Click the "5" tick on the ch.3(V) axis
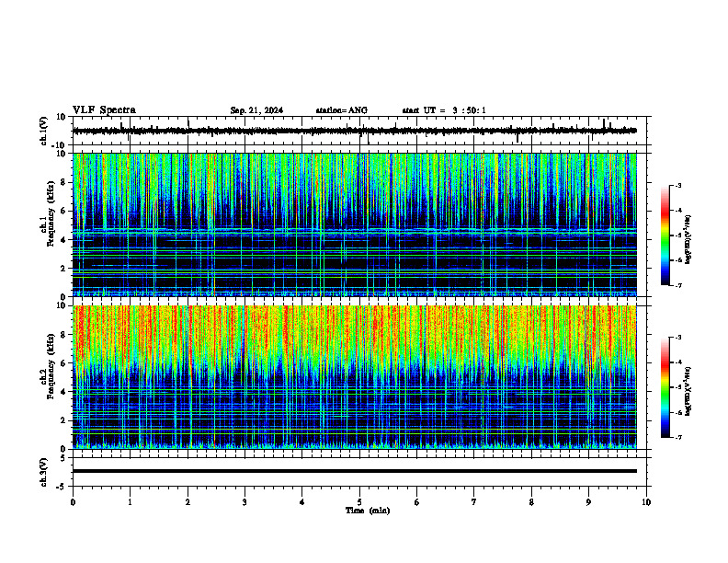 (x=63, y=458)
